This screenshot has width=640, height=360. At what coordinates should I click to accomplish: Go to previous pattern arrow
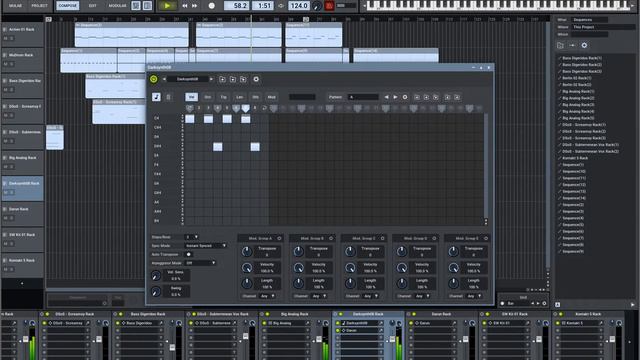[386, 97]
